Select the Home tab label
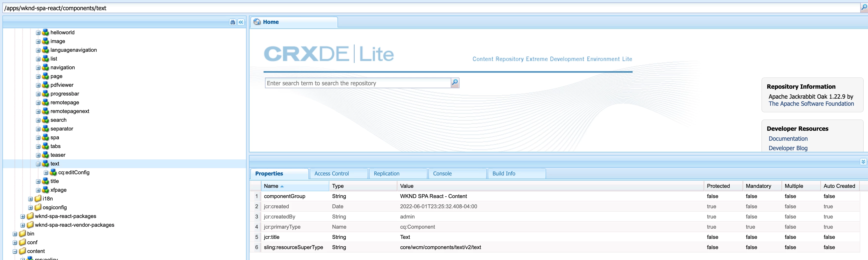Viewport: 868px width, 260px height. pyautogui.click(x=271, y=22)
